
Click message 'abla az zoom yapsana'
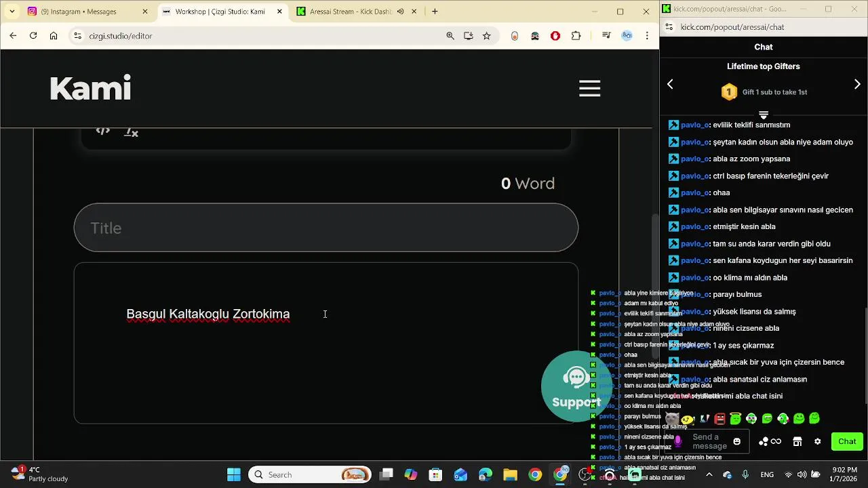pyautogui.click(x=751, y=159)
